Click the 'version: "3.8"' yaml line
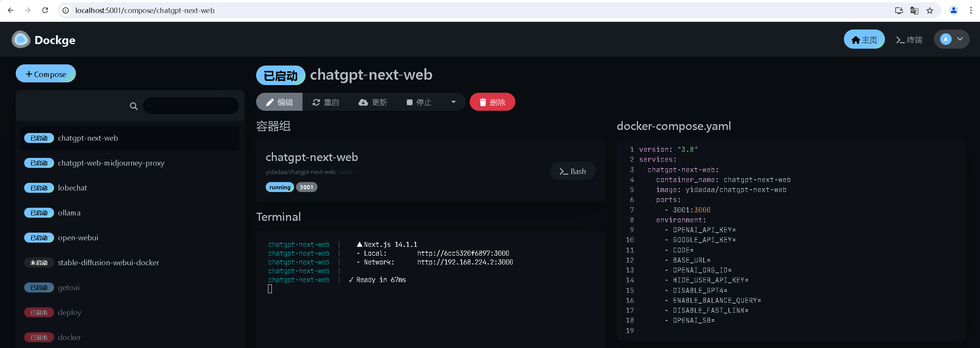This screenshot has height=348, width=980. click(668, 149)
